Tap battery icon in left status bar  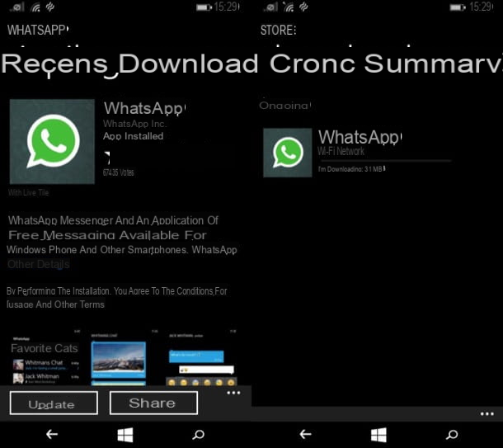tap(204, 7)
